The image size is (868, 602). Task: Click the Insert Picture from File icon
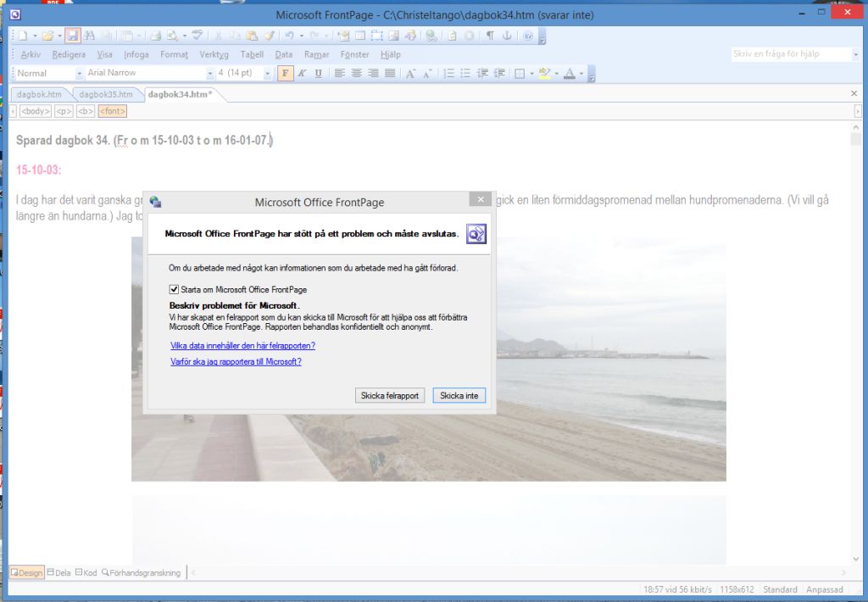pyautogui.click(x=393, y=36)
